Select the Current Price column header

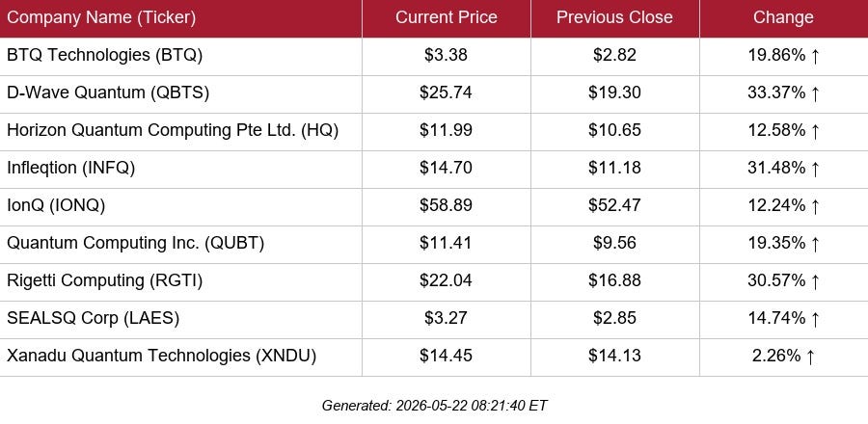(x=447, y=17)
